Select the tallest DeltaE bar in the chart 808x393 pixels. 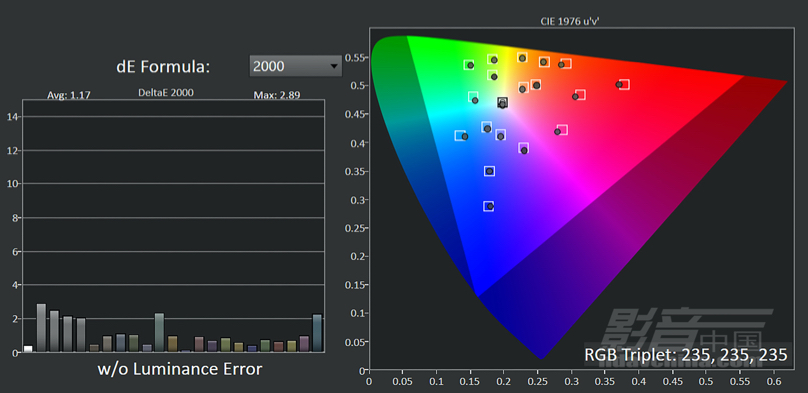tap(41, 328)
